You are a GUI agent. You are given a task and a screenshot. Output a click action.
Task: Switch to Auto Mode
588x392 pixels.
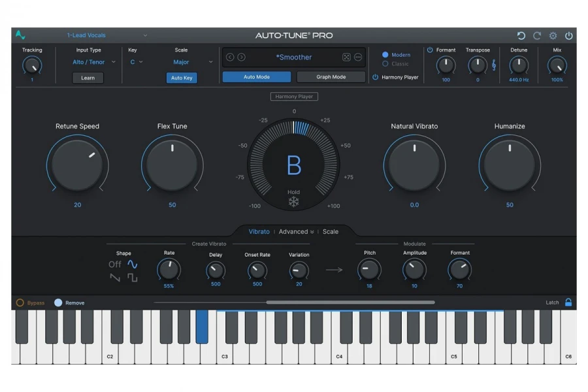[257, 77]
